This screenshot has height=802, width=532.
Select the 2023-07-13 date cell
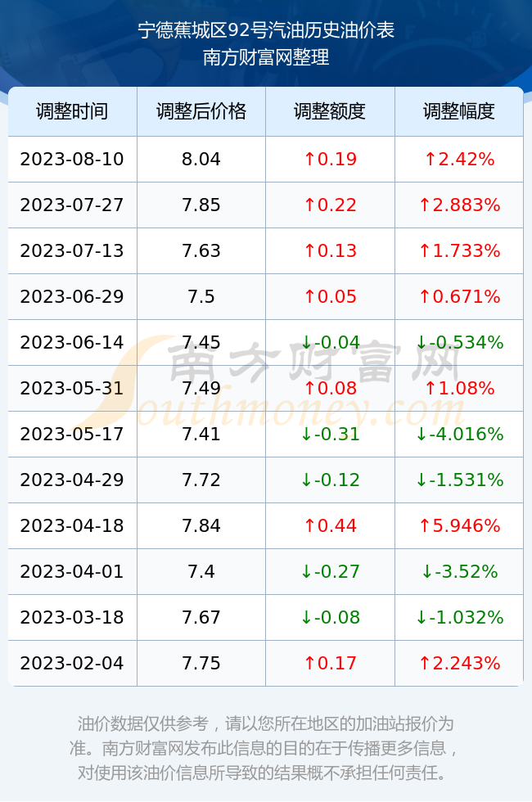tap(72, 250)
